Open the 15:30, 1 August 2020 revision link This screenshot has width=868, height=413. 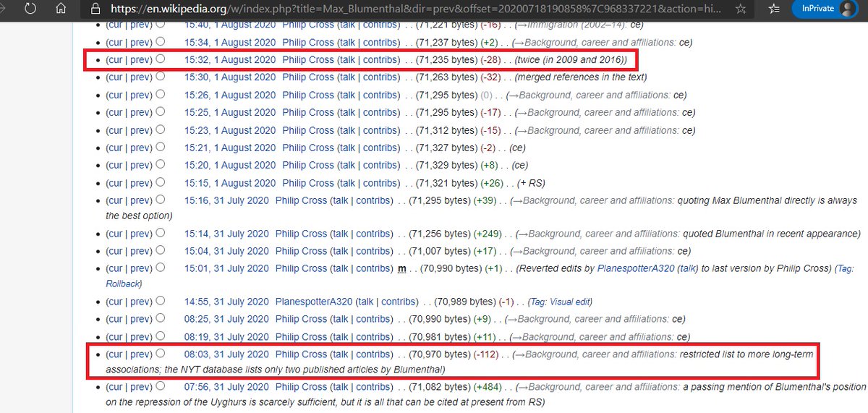click(230, 77)
